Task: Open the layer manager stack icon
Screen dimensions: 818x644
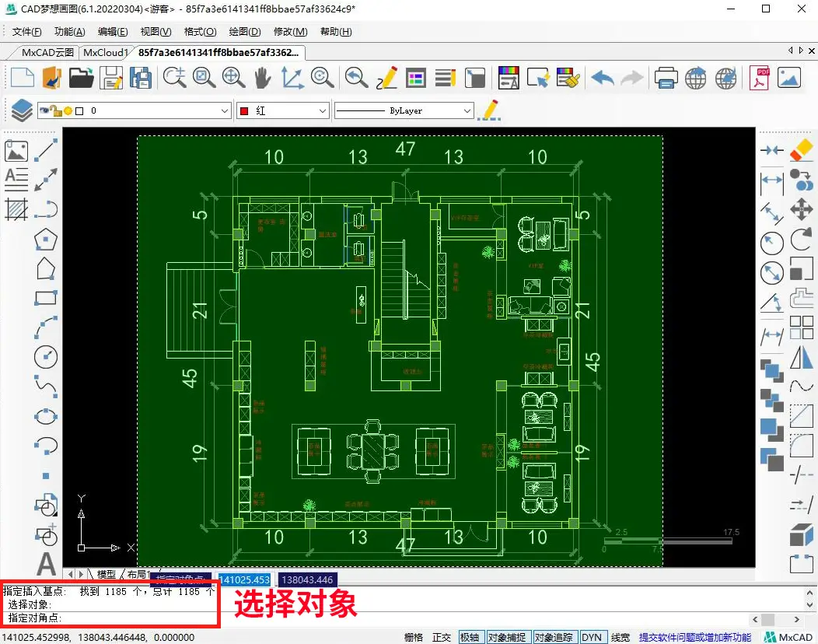Action: (22, 110)
